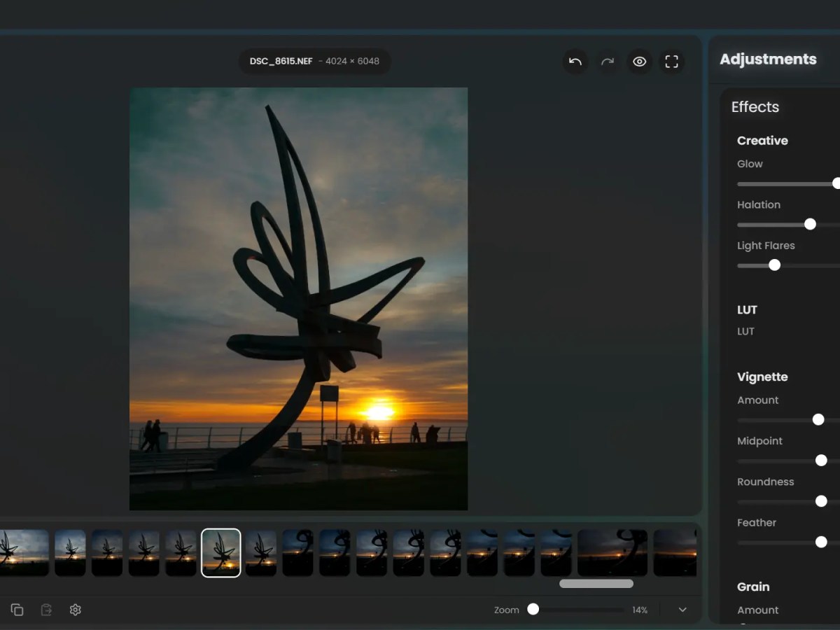This screenshot has width=840, height=630.
Task: Open settings via the gear icon
Action: 75,610
